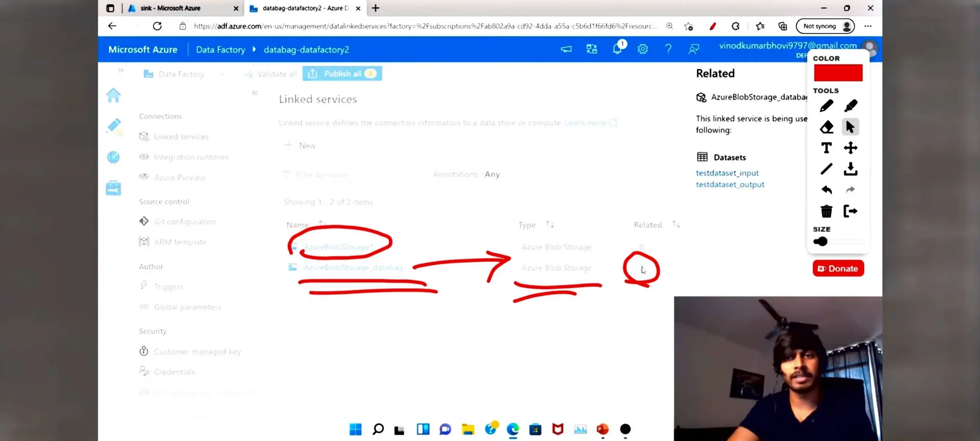Viewport: 980px width, 441px height.
Task: Open Windows Start menu
Action: click(356, 430)
